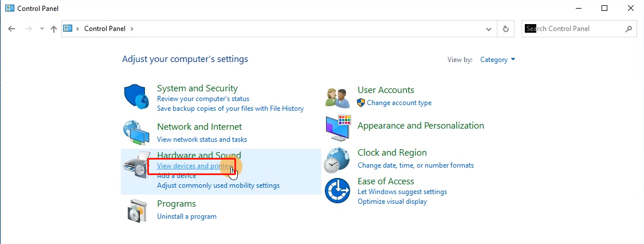The height and width of the screenshot is (244, 644).
Task: Open Appearance and Personalization heading
Action: (421, 126)
